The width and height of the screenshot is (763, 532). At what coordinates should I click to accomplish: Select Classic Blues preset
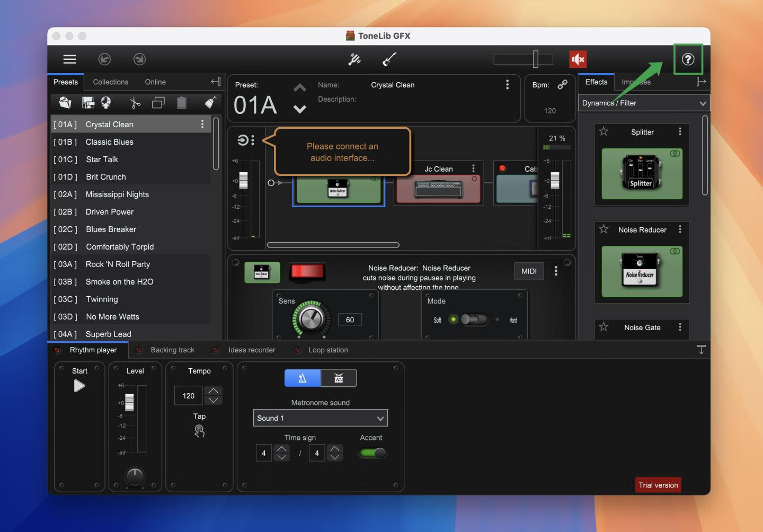point(131,141)
